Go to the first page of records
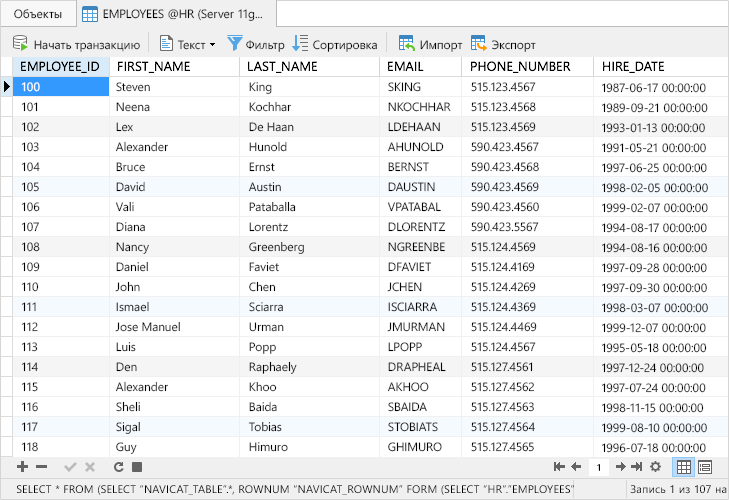Screen dimensions: 729x500 pyautogui.click(x=559, y=467)
